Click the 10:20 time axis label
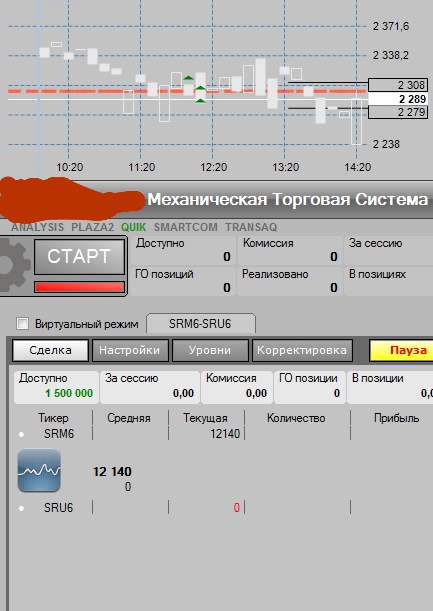433x611 pixels. point(69,167)
